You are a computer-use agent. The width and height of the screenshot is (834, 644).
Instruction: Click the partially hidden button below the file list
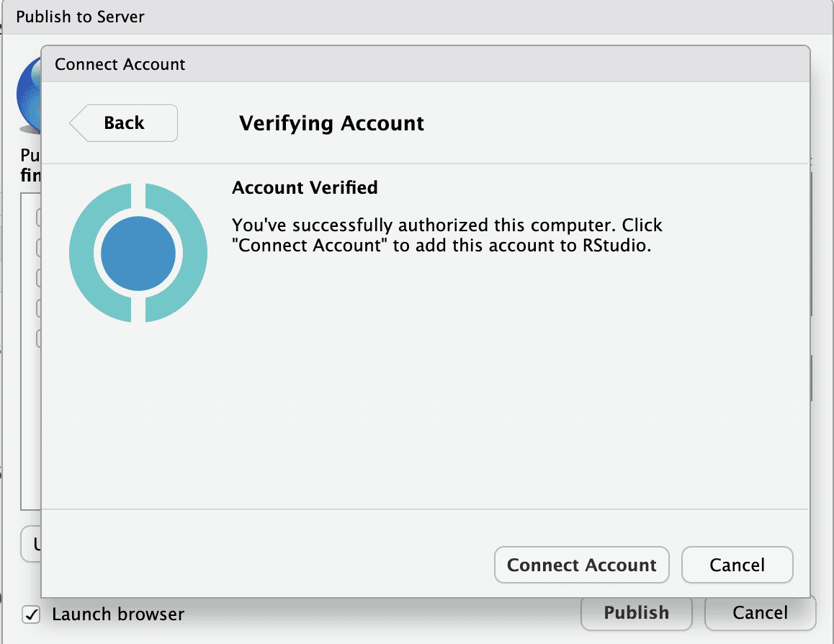32,545
